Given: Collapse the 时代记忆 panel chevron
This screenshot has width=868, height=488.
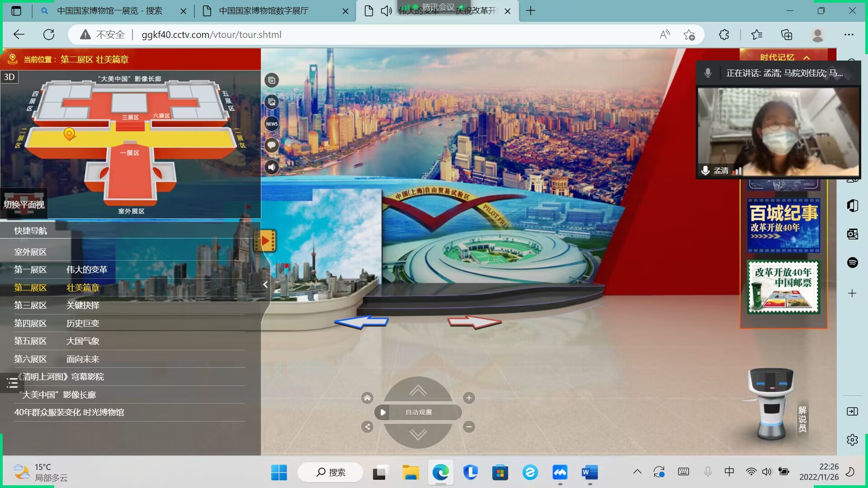Looking at the screenshot, I should (807, 57).
